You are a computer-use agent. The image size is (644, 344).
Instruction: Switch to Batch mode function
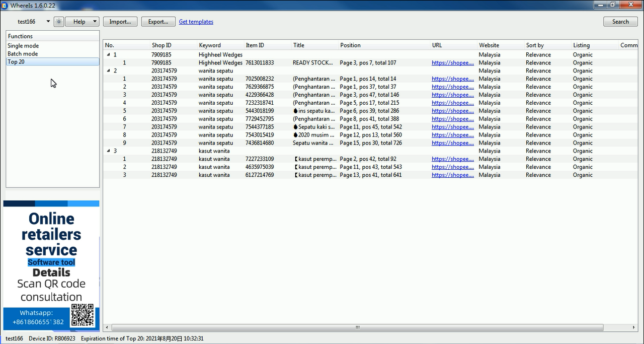click(x=23, y=54)
